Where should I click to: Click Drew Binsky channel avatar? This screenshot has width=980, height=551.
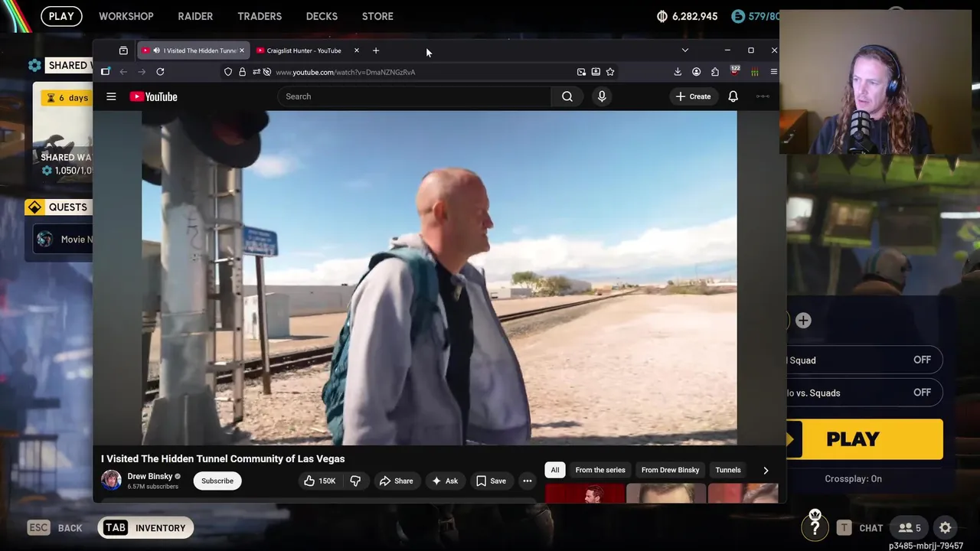[111, 481]
